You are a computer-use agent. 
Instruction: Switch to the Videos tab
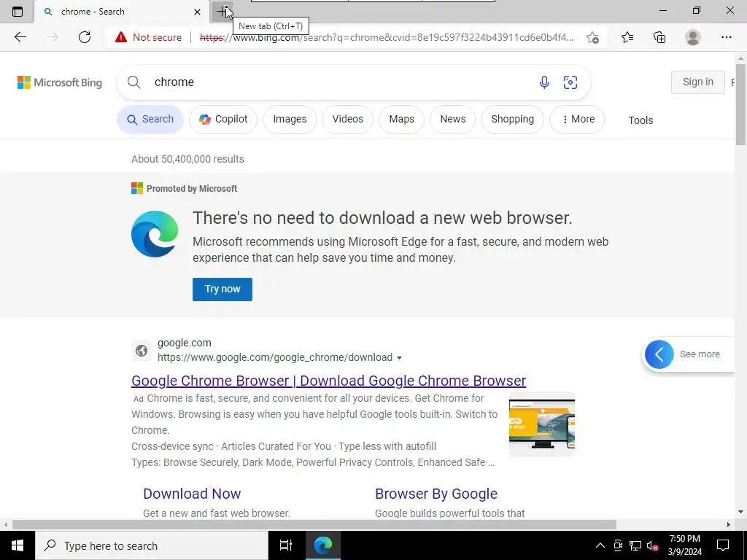347,119
